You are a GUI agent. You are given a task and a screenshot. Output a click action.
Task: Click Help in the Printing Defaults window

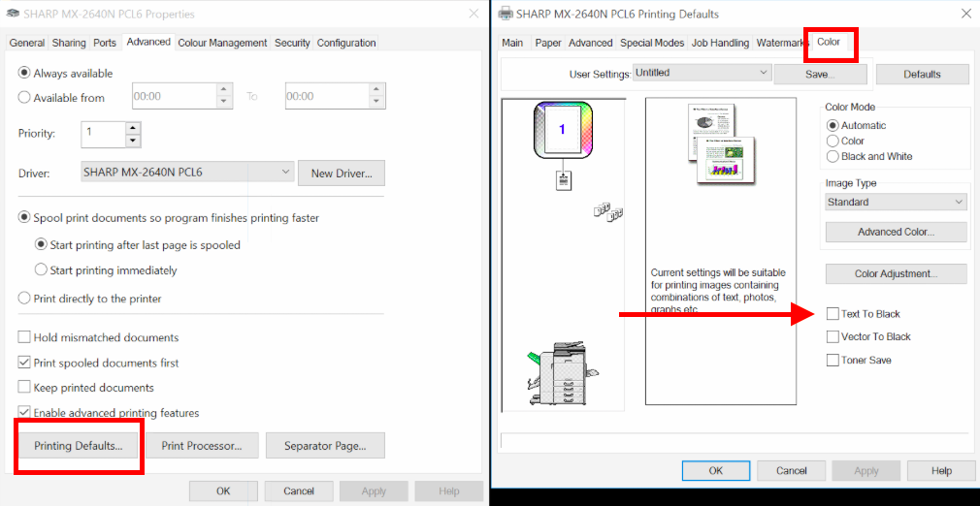tap(941, 470)
